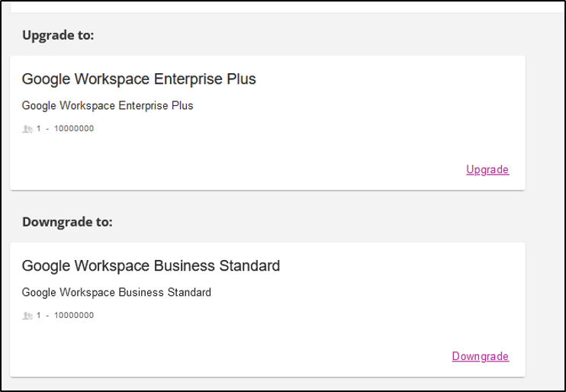Select the smaller Google Workspace Enterprise Plus description
The width and height of the screenshot is (566, 392).
tap(108, 106)
